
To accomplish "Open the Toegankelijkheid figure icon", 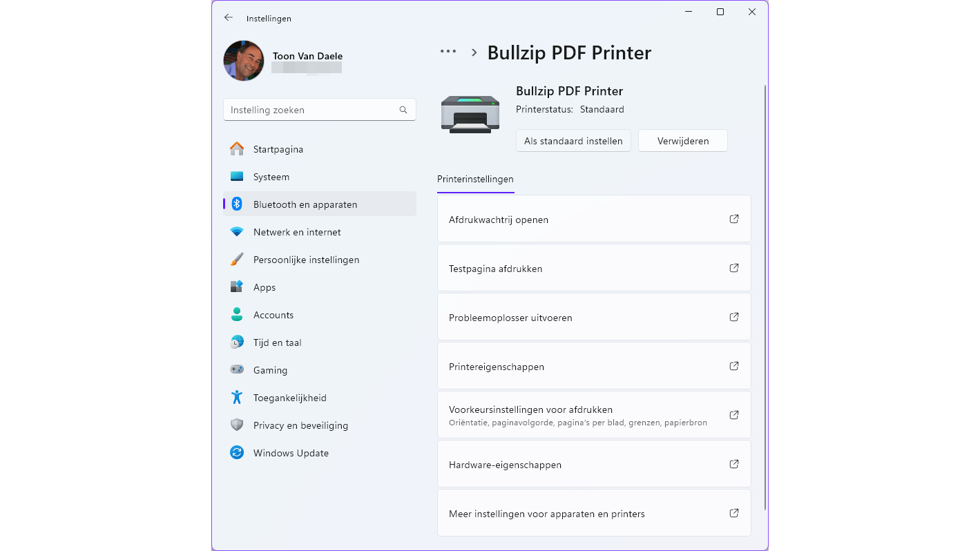I will 237,398.
